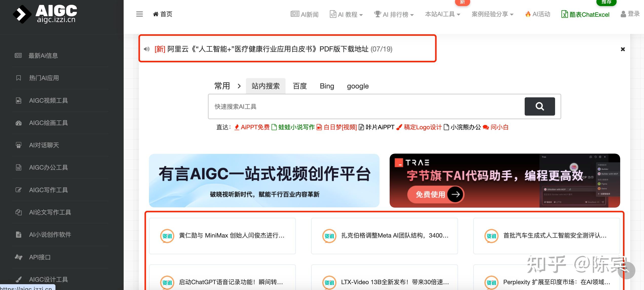Open the hamburger navigation menu
The width and height of the screenshot is (644, 290).
pos(139,14)
